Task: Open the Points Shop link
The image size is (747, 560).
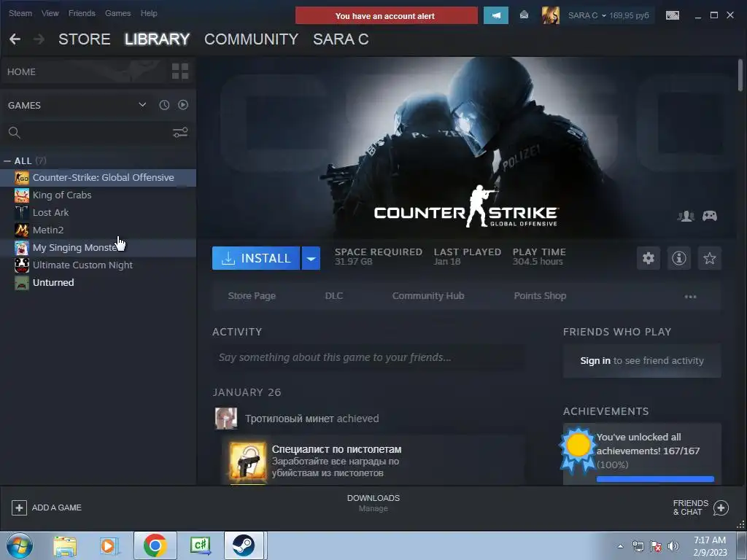Action: pyautogui.click(x=540, y=296)
